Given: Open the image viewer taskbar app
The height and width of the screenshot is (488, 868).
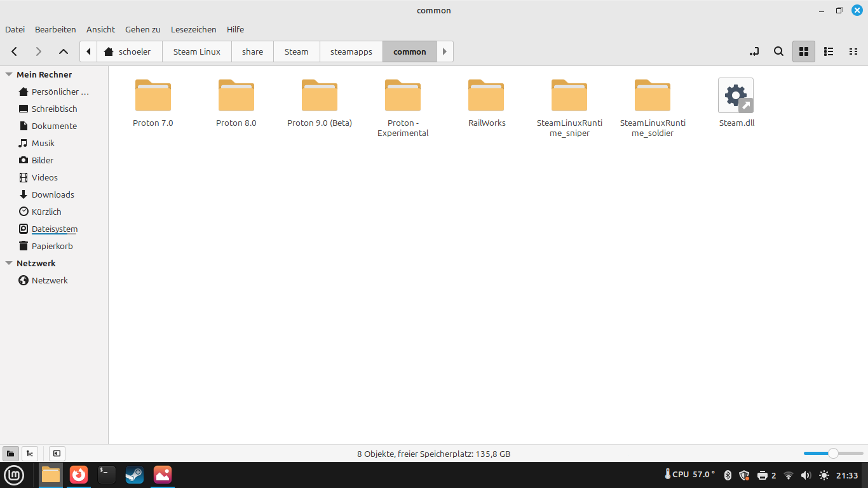Looking at the screenshot, I should coord(163,475).
